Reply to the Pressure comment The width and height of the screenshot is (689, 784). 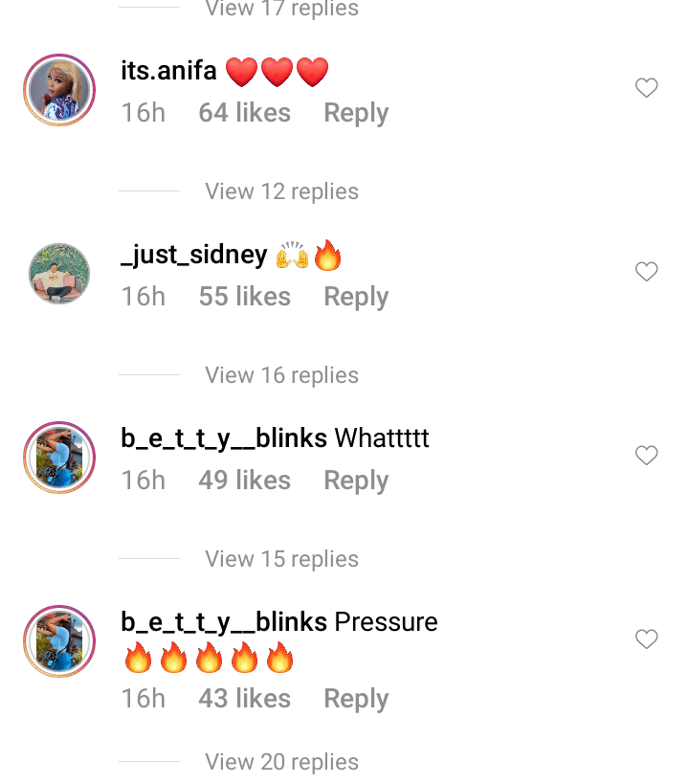click(x=356, y=699)
